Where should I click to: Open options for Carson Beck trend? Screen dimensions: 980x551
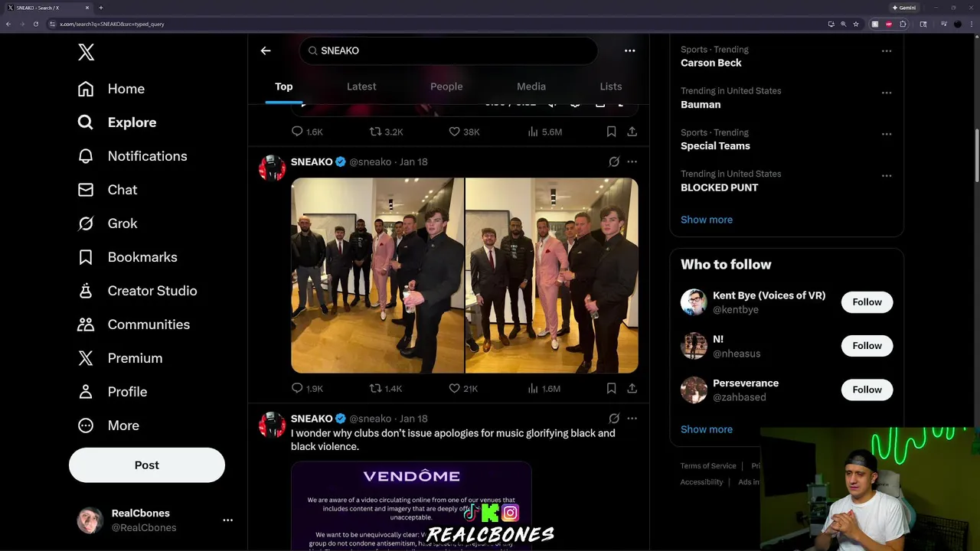pos(887,51)
